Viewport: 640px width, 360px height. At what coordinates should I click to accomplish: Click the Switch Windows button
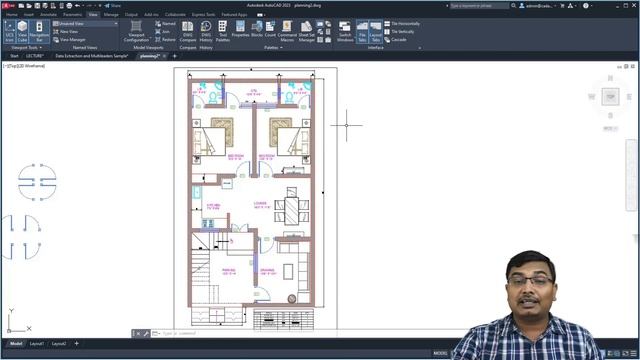(345, 31)
